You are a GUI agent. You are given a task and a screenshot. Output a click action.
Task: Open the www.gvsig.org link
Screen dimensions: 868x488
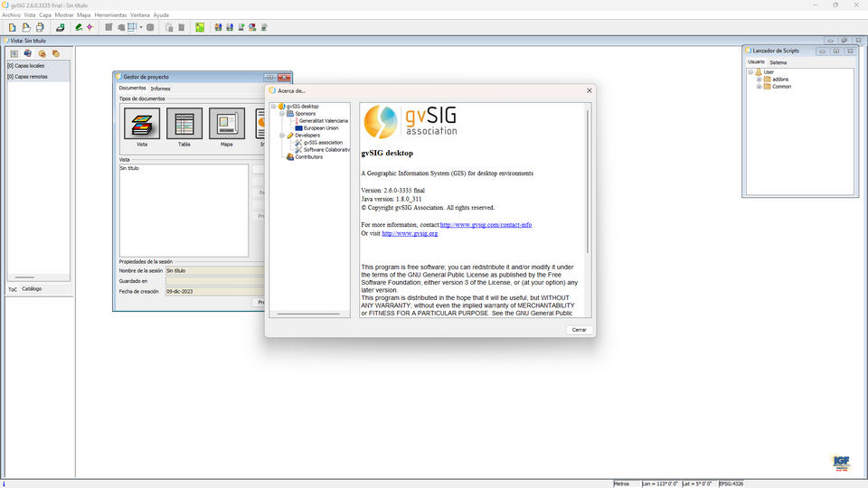pos(410,233)
